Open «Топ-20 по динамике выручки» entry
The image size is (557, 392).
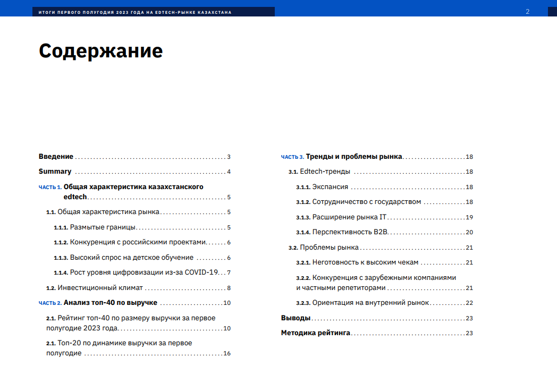pyautogui.click(x=139, y=348)
